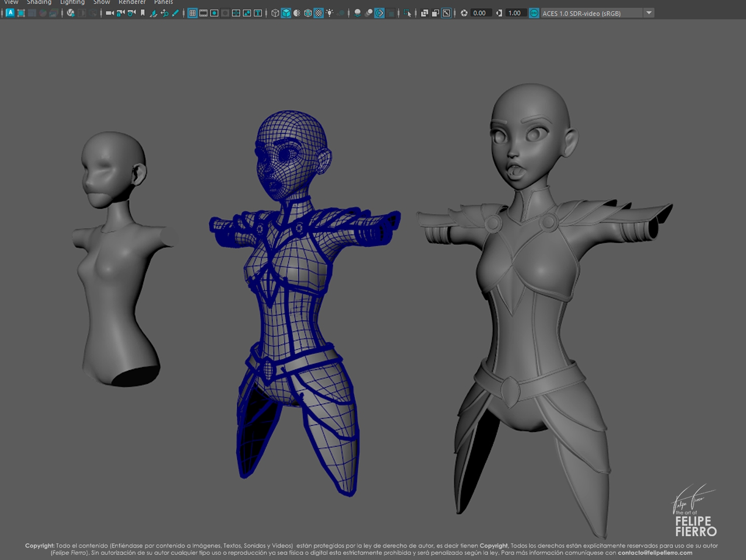This screenshot has height=560, width=746.
Task: Toggle the film gate overlay
Action: [x=203, y=13]
